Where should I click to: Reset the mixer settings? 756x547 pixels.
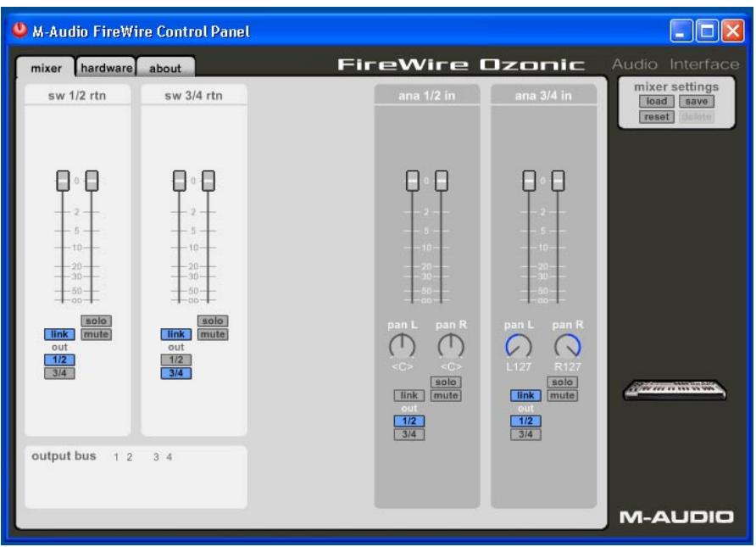(656, 117)
